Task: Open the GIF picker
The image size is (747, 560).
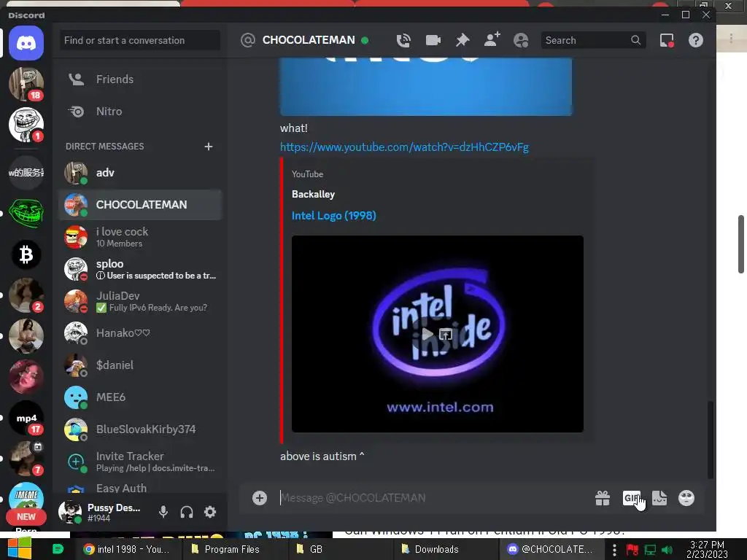Action: point(632,498)
